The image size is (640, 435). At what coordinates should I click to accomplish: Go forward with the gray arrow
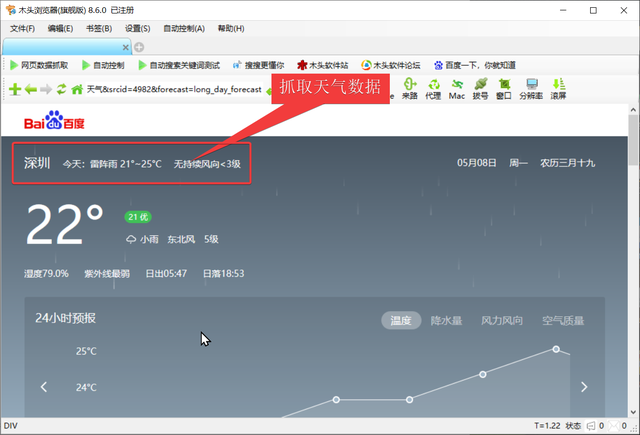tap(46, 89)
